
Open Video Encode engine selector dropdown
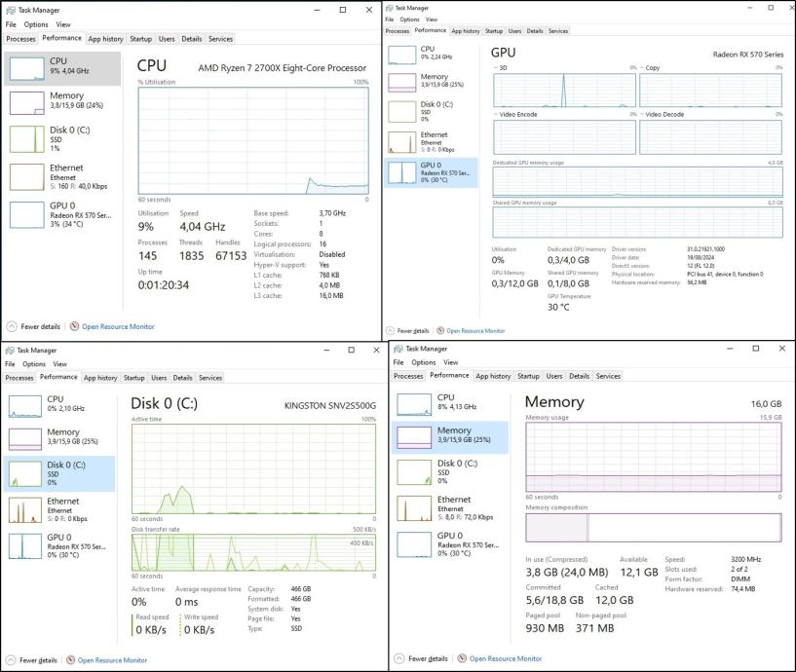pos(496,114)
